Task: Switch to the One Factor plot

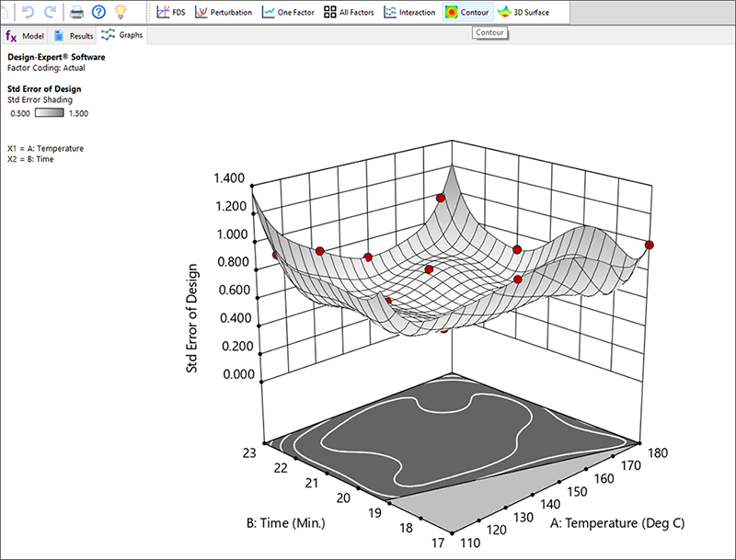Action: (283, 13)
